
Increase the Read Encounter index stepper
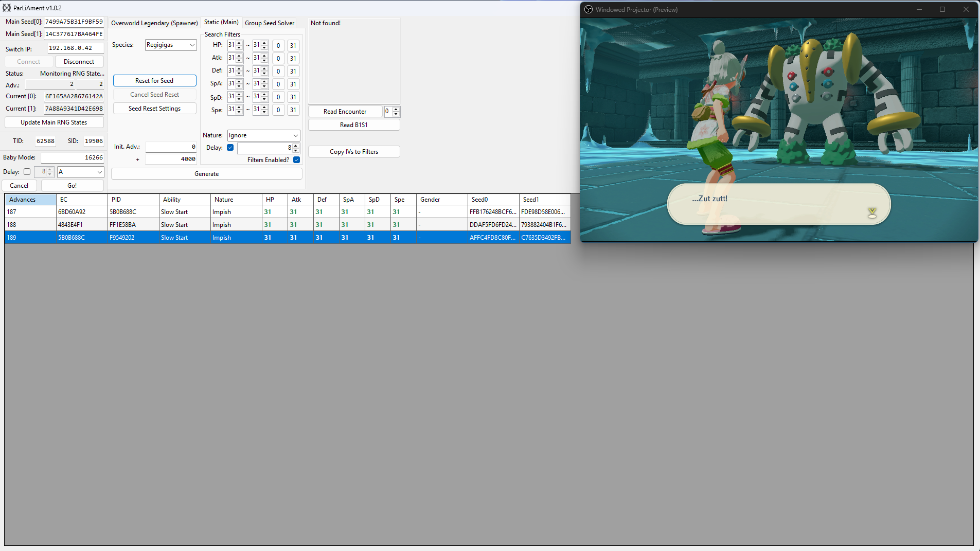click(x=396, y=109)
